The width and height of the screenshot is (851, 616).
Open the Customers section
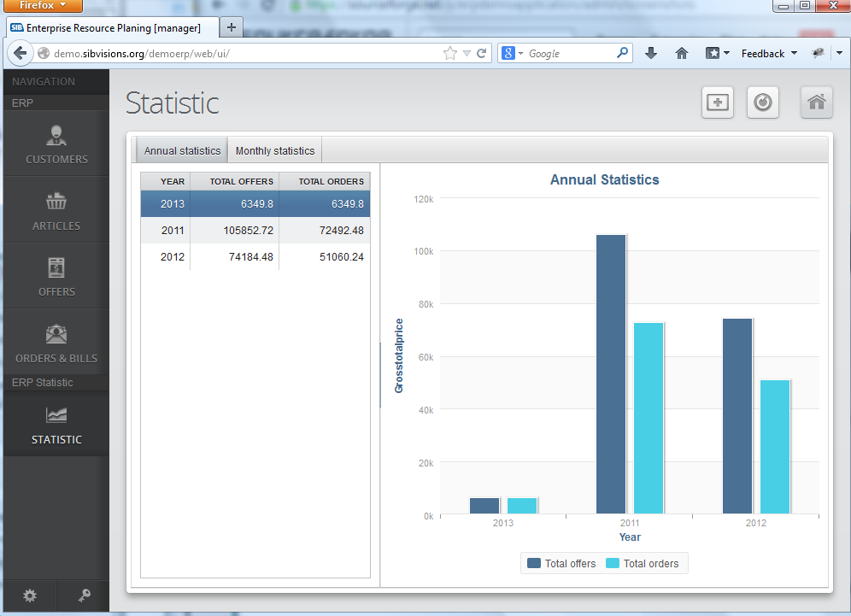(56, 145)
